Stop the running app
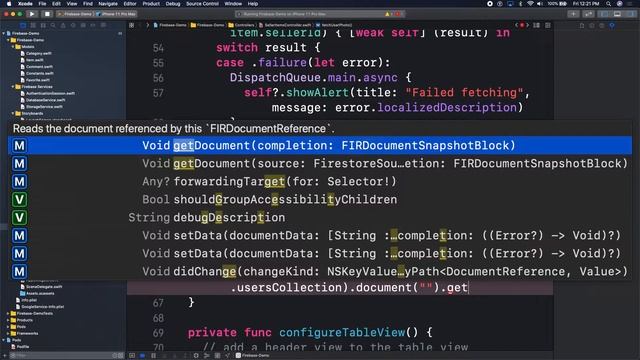 (x=47, y=14)
